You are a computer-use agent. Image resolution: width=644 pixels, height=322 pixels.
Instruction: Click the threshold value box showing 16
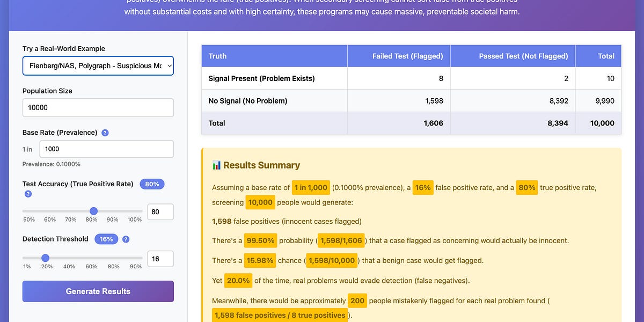pos(161,259)
